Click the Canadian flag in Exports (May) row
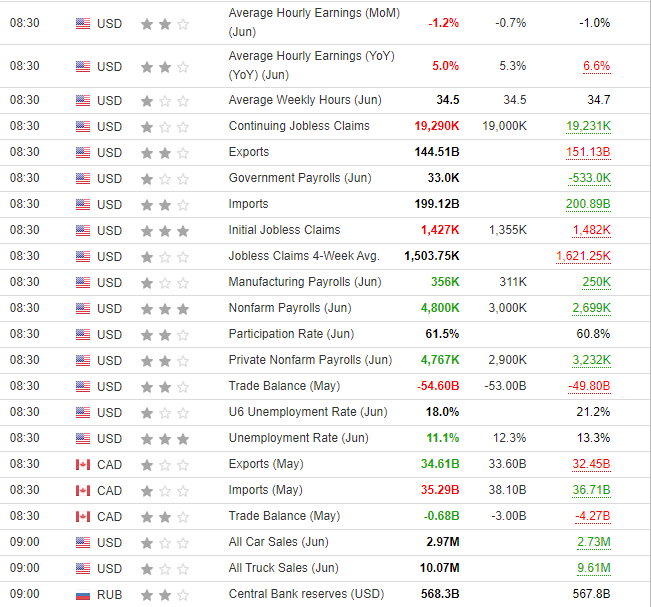The height and width of the screenshot is (607, 651). click(83, 465)
